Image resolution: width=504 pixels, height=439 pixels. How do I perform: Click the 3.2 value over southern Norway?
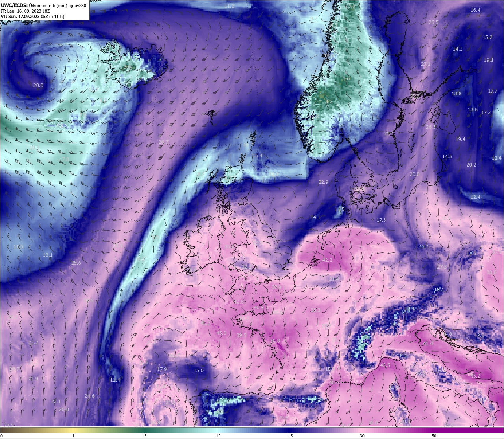[x=329, y=102]
